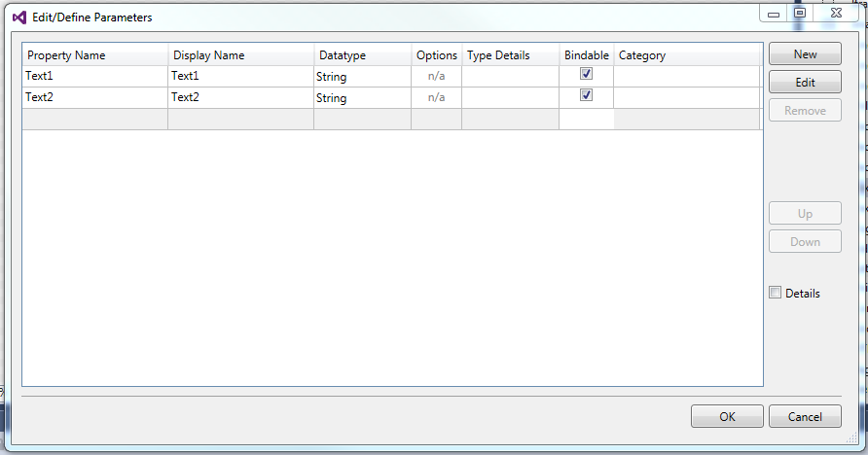Click the Type Details column header
The width and height of the screenshot is (868, 455).
(511, 55)
